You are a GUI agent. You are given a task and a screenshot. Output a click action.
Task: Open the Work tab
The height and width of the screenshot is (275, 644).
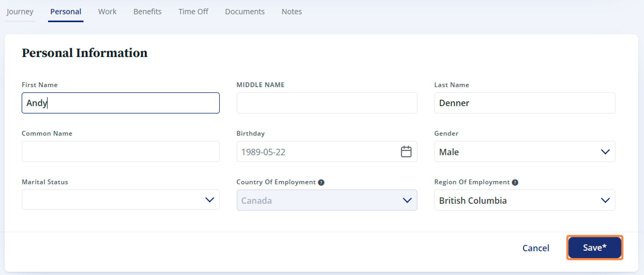[107, 12]
